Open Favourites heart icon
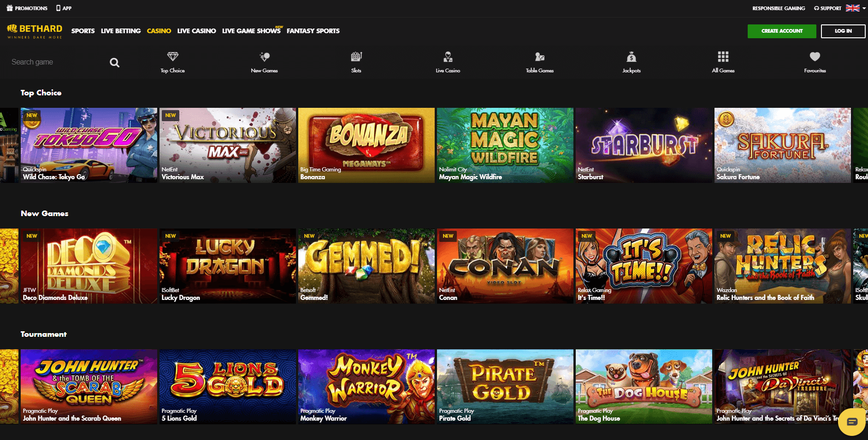Screen dimensions: 868x440 815,57
